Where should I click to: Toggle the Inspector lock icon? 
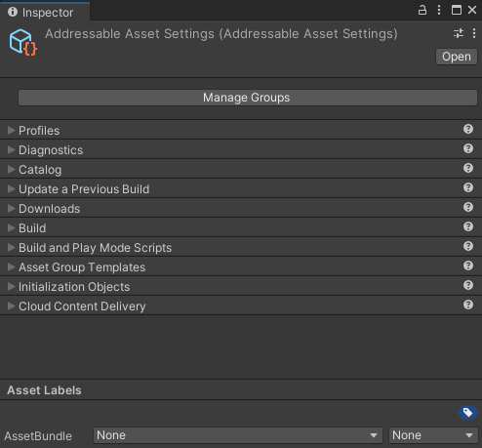point(422,10)
